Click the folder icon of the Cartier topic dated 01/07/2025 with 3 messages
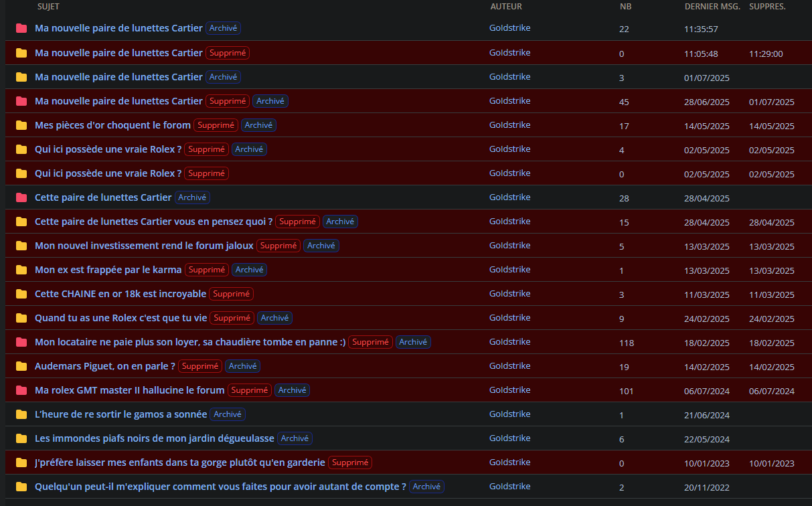The image size is (812, 506). coord(21,77)
